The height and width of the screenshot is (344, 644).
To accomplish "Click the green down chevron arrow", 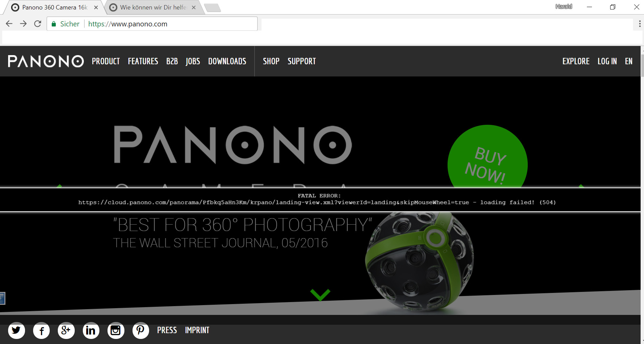I will click(x=320, y=295).
